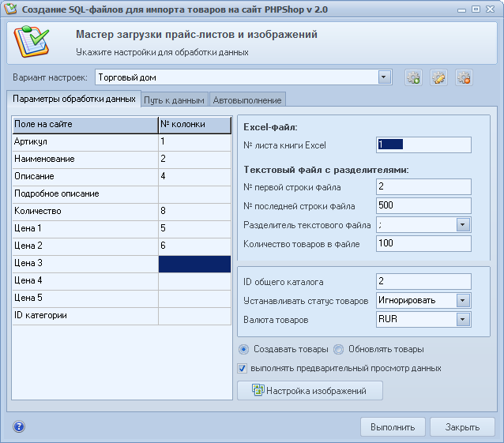504x443 pixels.
Task: Minimize the PHPShop import window
Action: coord(461,9)
